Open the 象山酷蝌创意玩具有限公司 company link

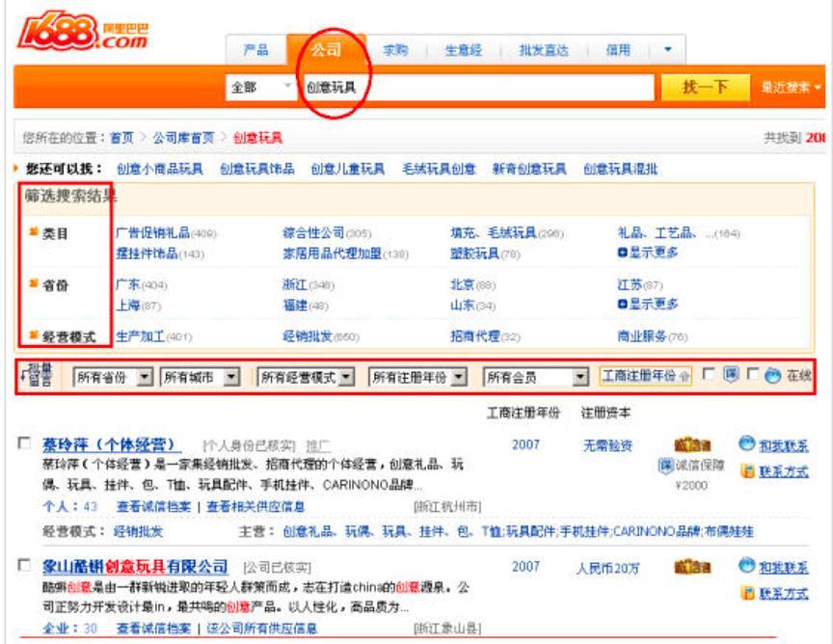(135, 567)
